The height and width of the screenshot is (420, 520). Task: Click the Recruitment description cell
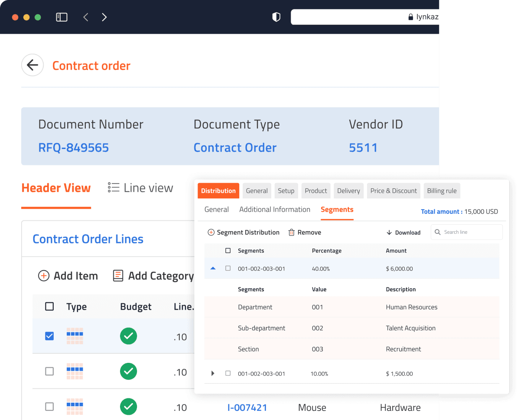click(403, 349)
